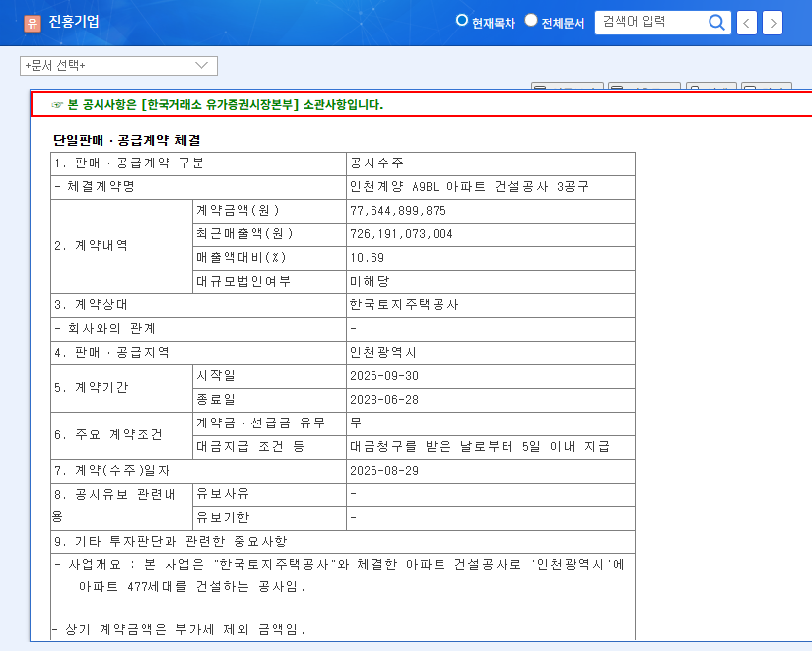Click the 대금지급 조건 등 label
The width and height of the screenshot is (812, 651).
[x=250, y=447]
